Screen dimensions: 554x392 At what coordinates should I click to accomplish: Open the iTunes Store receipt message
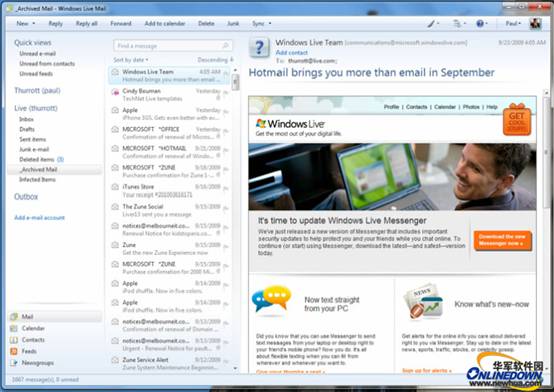coord(170,191)
